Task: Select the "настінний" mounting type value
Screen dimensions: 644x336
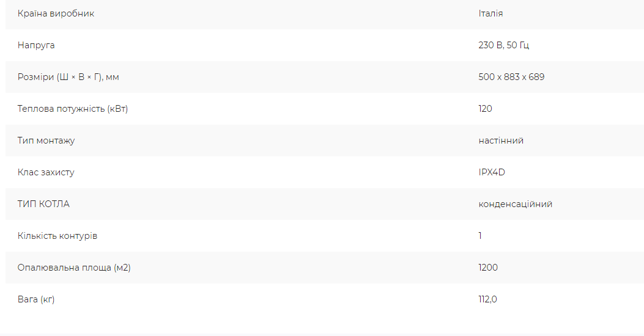Action: (x=501, y=141)
